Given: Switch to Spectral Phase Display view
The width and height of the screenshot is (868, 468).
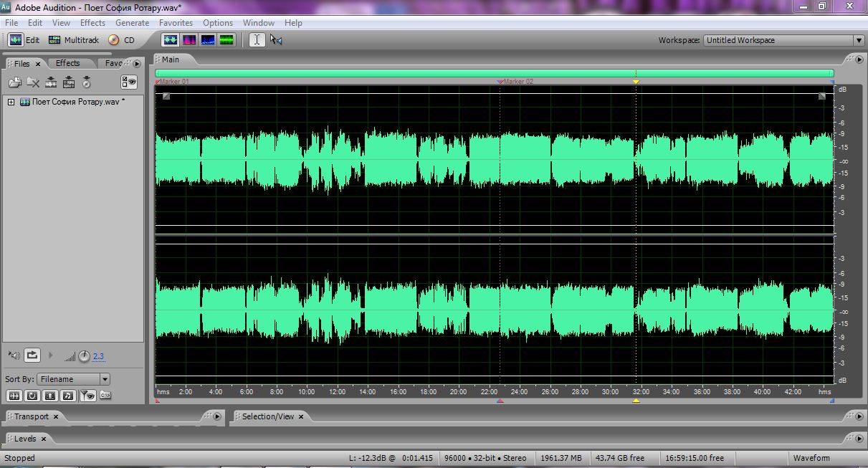Looking at the screenshot, I should tap(226, 40).
